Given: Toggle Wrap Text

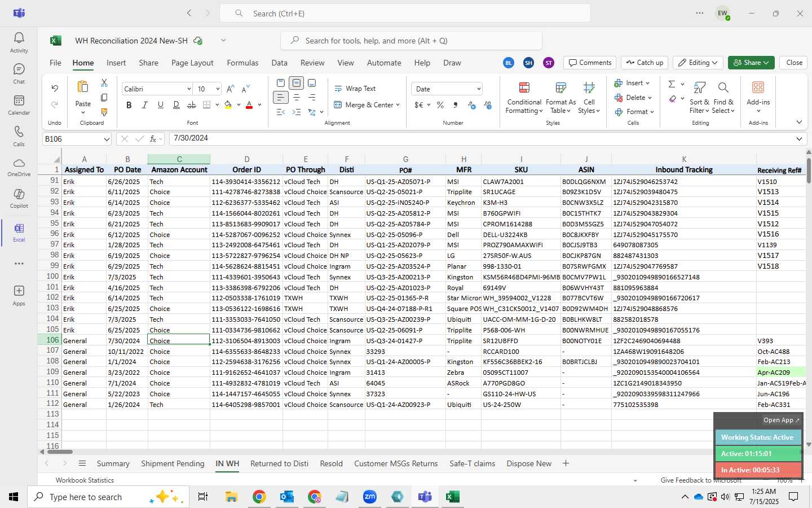Looking at the screenshot, I should 355,89.
